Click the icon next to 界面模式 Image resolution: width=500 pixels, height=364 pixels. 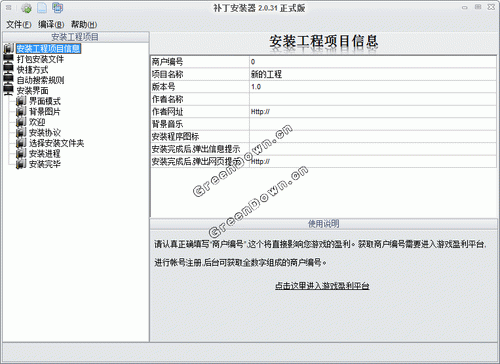coord(21,101)
